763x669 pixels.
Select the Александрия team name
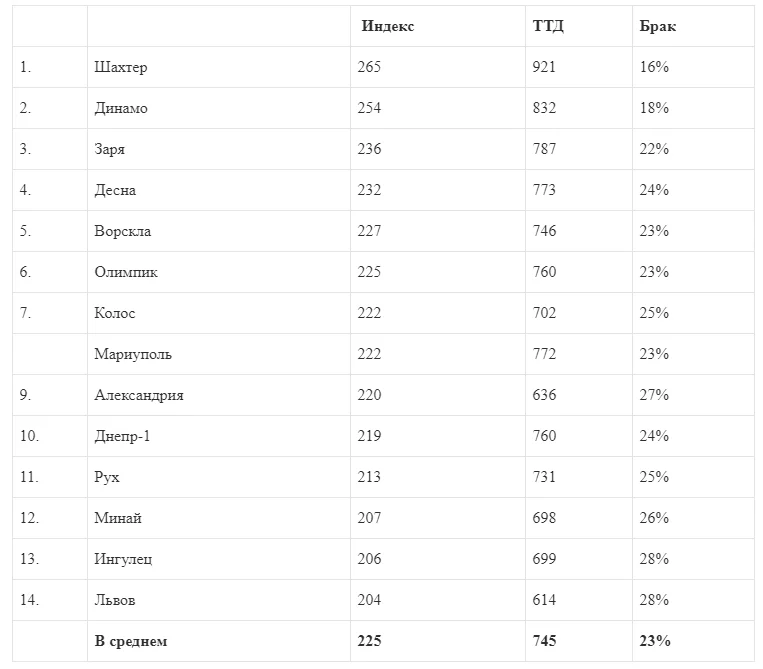(139, 395)
